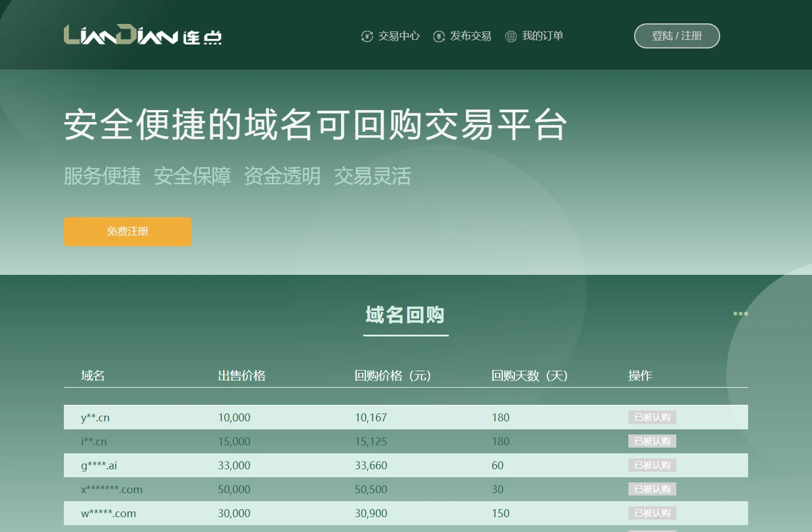This screenshot has height=532, width=812.
Task: Click the 登陆 / 注册 button
Action: pos(677,36)
